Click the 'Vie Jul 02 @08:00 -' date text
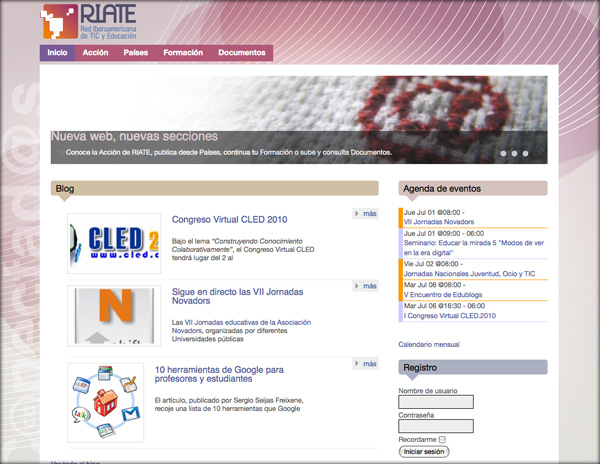Viewport: 600px width, 464px height. coord(433,264)
